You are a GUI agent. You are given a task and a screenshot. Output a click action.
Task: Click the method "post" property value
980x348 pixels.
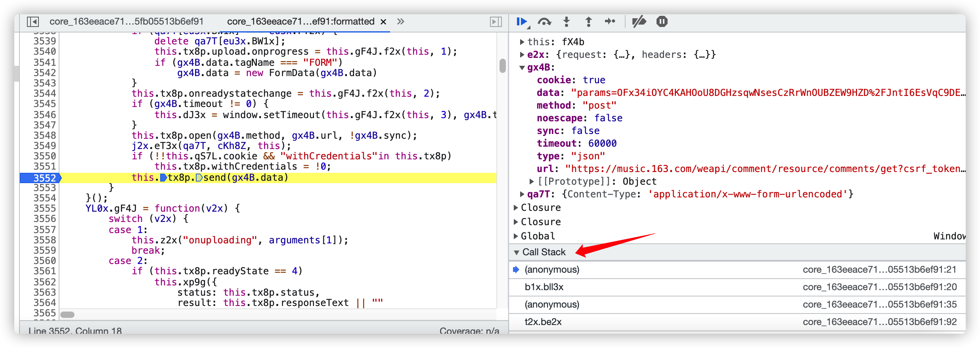pos(599,105)
